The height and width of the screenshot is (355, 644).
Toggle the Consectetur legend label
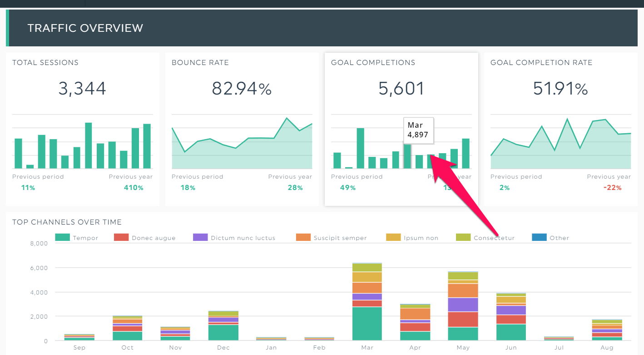click(x=494, y=238)
